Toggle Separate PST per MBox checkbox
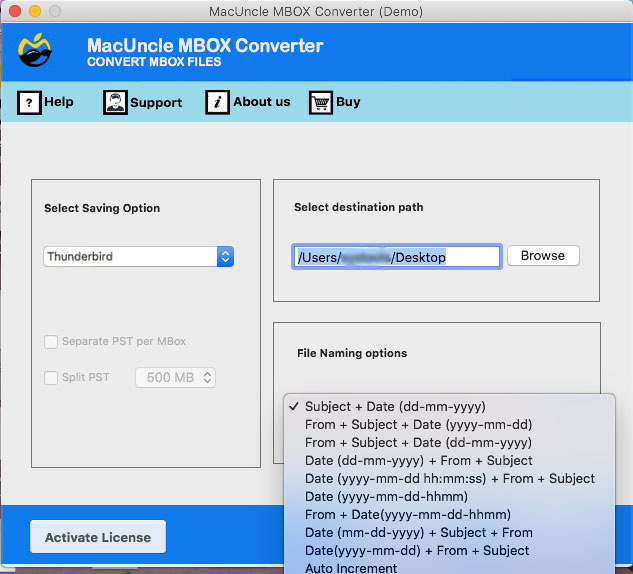633x574 pixels. click(51, 341)
